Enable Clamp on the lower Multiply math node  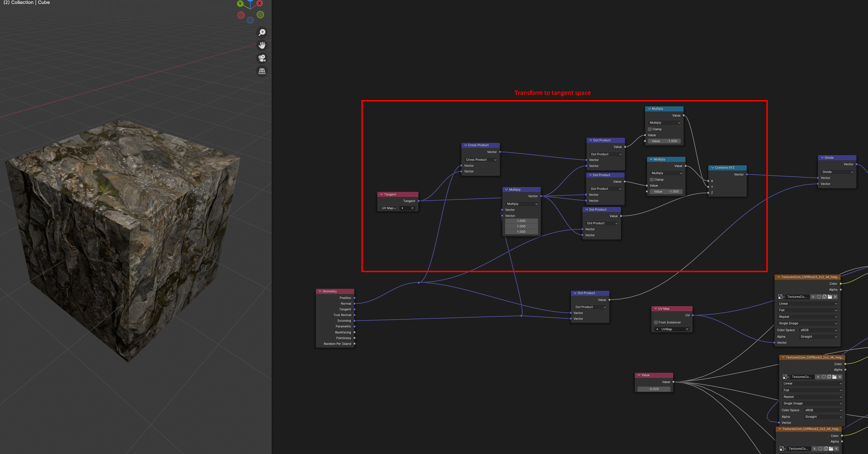click(652, 180)
